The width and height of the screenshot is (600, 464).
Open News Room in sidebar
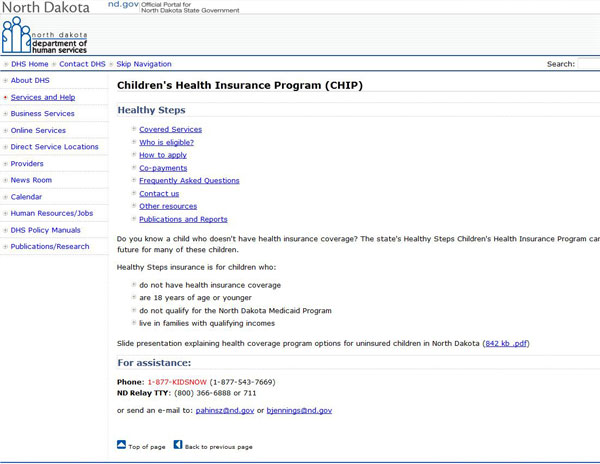point(31,180)
